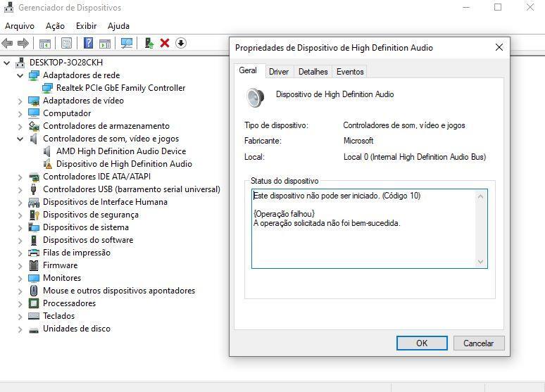
Task: Click the Adaptadores de vídeo icon
Action: pyautogui.click(x=34, y=101)
